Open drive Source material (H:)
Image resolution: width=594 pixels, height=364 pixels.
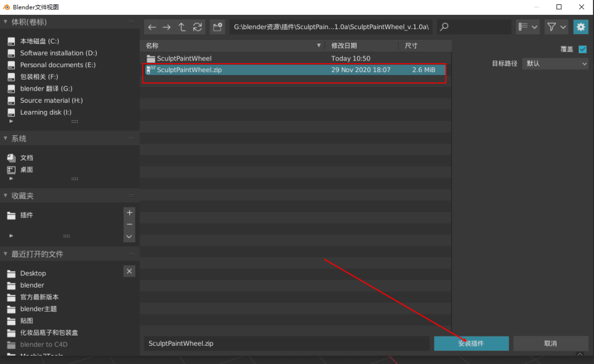pos(52,101)
